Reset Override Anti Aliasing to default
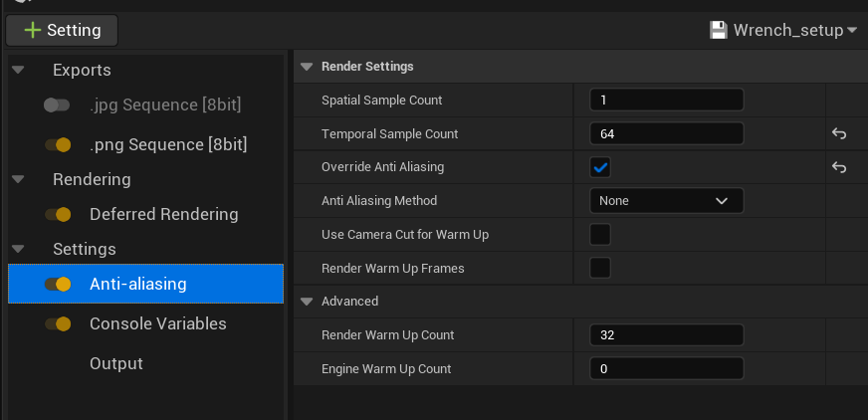 pos(839,167)
